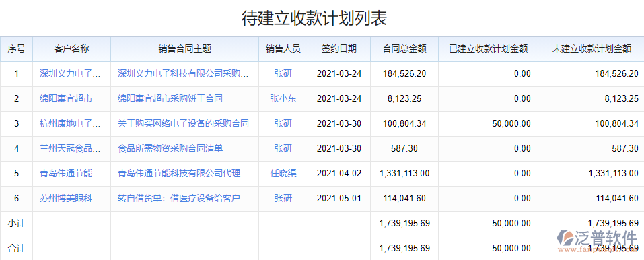Open contract 关于购买网络电子设备的采购合同
The width and height of the screenshot is (644, 260).
pyautogui.click(x=183, y=123)
